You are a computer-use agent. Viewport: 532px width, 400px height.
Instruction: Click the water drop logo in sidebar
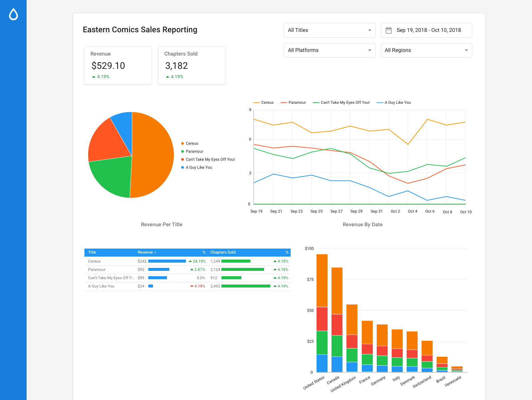[x=13, y=14]
